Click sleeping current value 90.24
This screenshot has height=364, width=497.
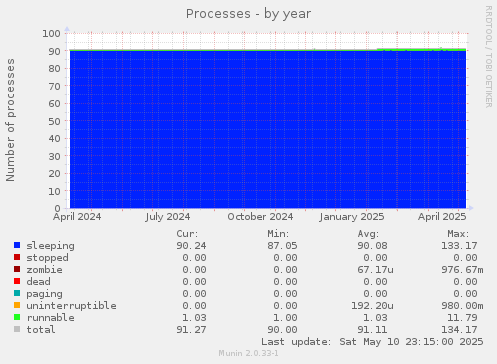(191, 246)
